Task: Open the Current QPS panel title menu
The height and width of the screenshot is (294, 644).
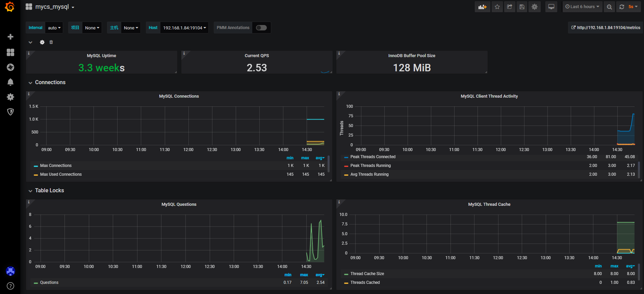Action: point(257,56)
